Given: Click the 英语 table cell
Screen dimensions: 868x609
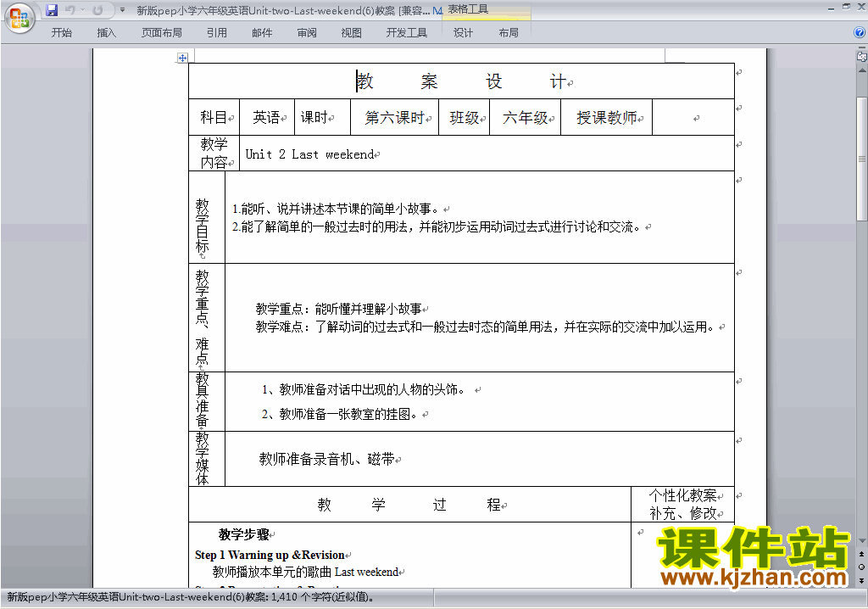Looking at the screenshot, I should [267, 118].
